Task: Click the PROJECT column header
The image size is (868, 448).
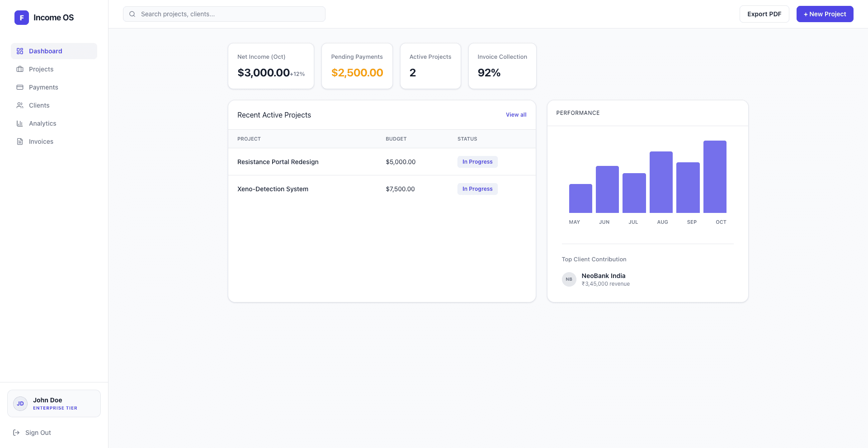Action: [249, 139]
